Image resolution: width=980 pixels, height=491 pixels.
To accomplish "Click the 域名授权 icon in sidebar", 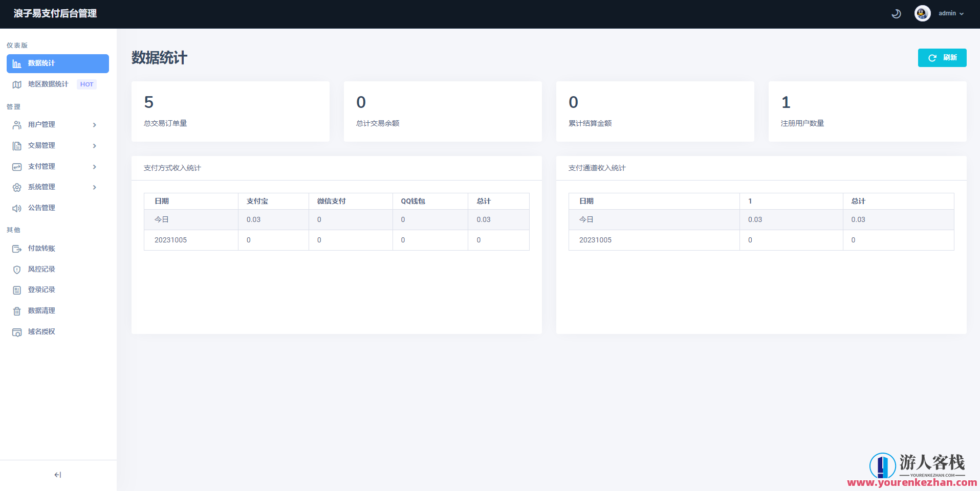I will click(x=17, y=332).
